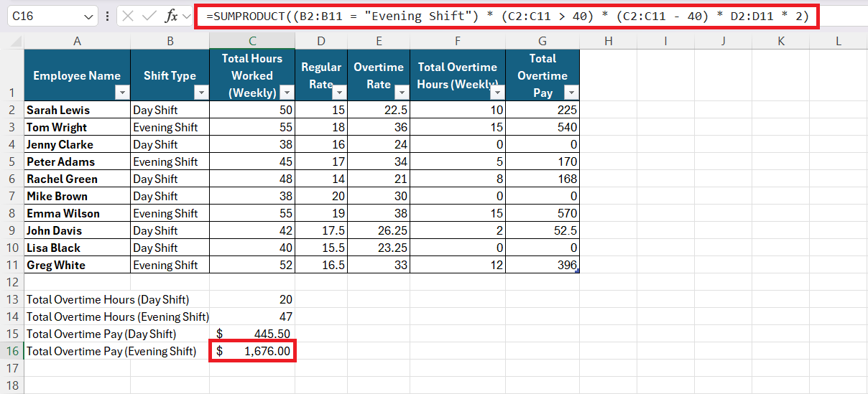Open Total Hours Worked filter dropdown
The height and width of the screenshot is (394, 868).
(287, 93)
